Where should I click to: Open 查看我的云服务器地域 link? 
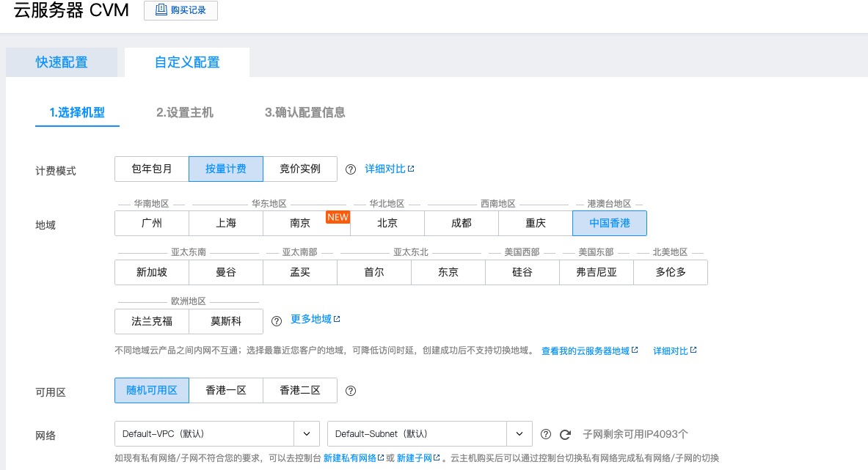[587, 350]
